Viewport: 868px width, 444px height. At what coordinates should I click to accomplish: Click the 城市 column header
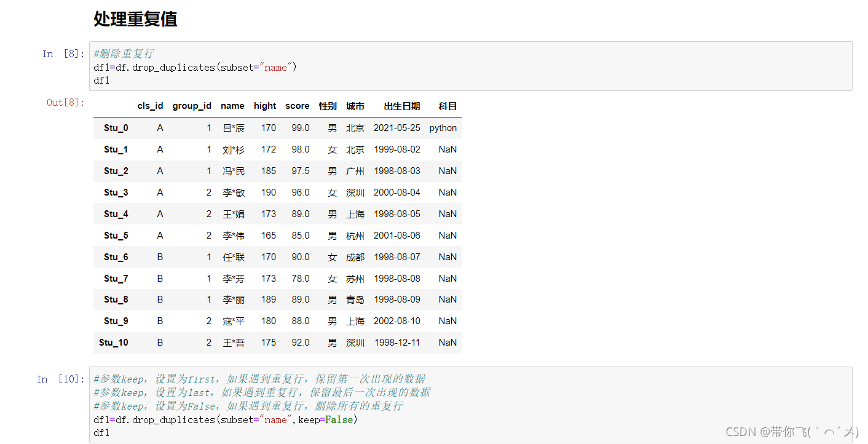coord(355,106)
